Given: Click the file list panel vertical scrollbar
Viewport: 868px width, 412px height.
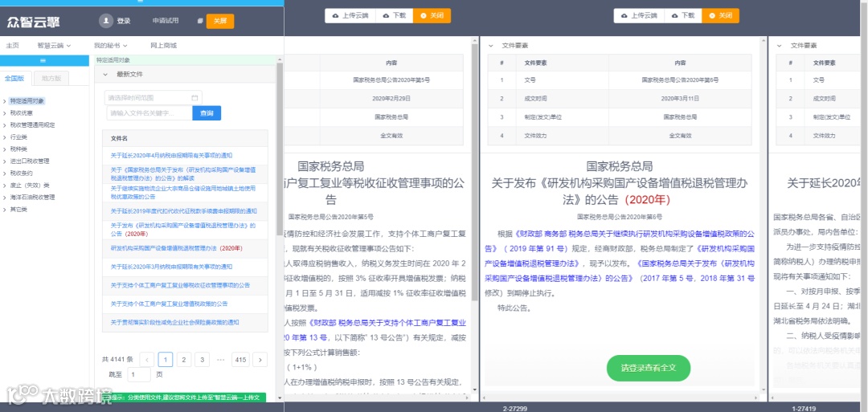Looking at the screenshot, I should point(280,149).
